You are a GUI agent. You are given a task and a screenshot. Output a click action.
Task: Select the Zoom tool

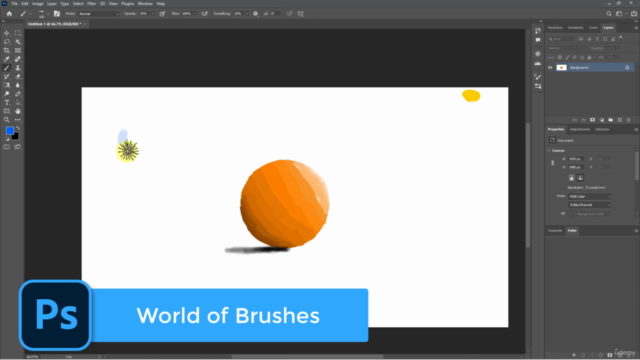7,120
